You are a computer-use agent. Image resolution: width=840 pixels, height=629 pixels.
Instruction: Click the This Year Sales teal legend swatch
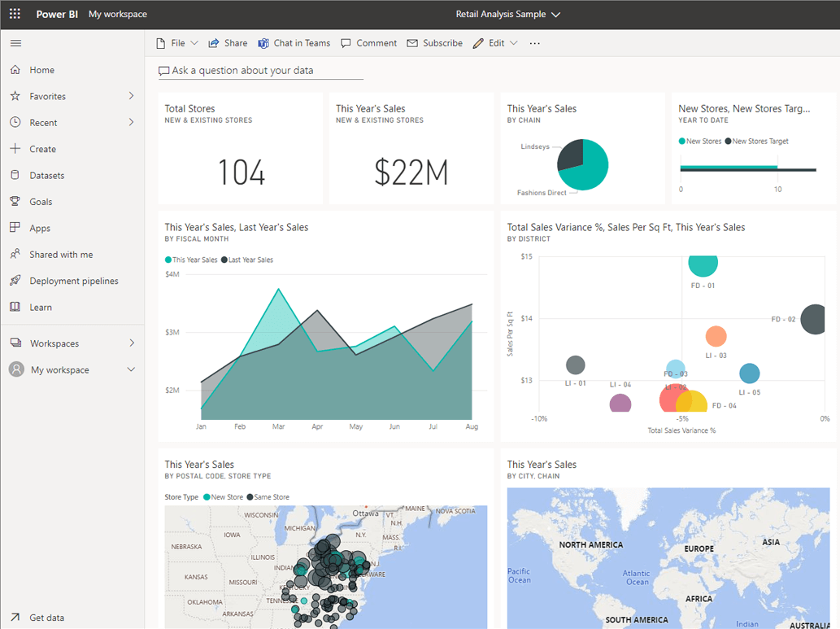click(x=168, y=260)
